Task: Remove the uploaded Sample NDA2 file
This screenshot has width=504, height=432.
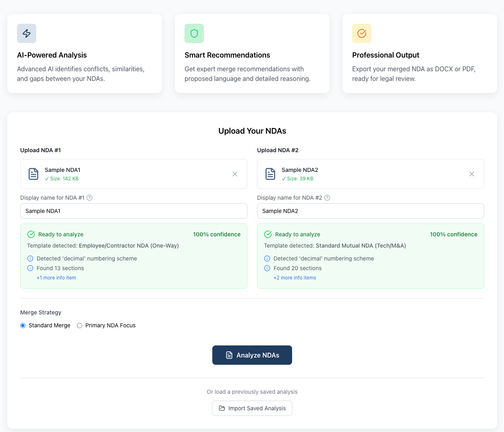Action: 472,174
